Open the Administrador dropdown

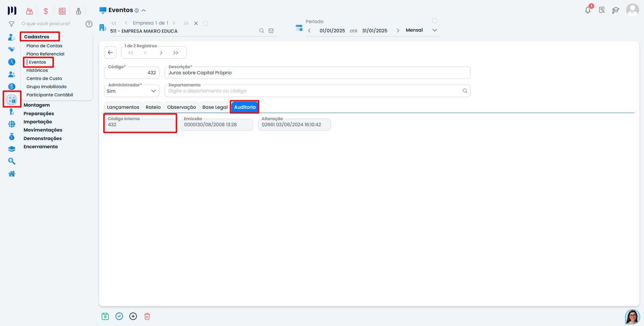pos(132,91)
